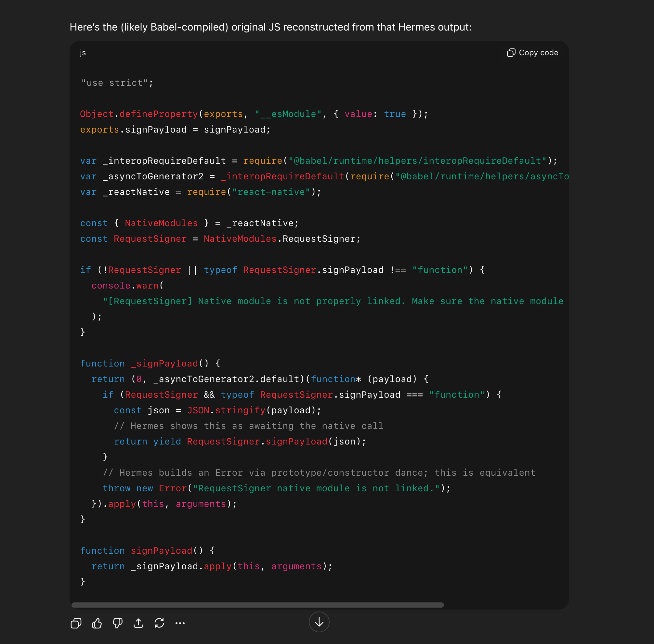Click the var _interopRequireDefault line
Screen dimensions: 654x644
point(319,161)
